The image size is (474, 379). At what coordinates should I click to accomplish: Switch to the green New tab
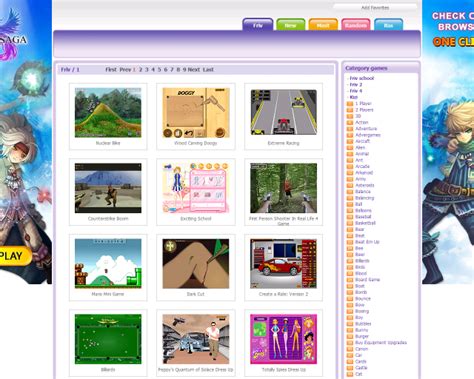pos(290,25)
